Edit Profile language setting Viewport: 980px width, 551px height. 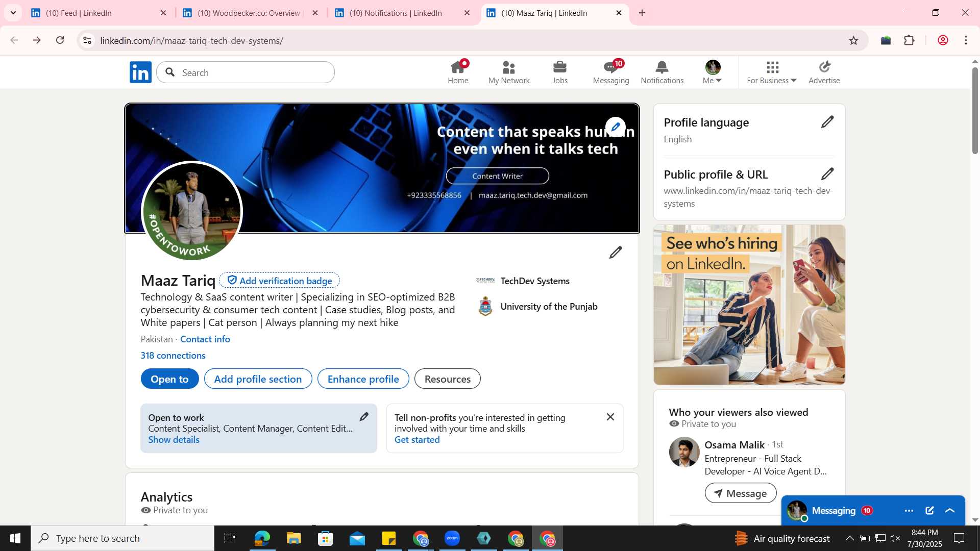point(827,122)
